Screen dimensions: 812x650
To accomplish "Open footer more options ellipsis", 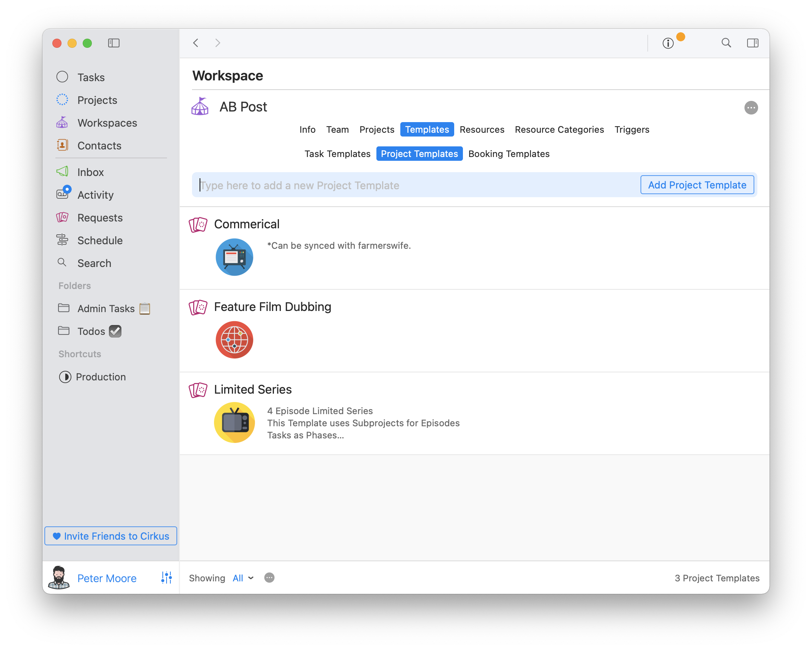I will click(x=269, y=578).
